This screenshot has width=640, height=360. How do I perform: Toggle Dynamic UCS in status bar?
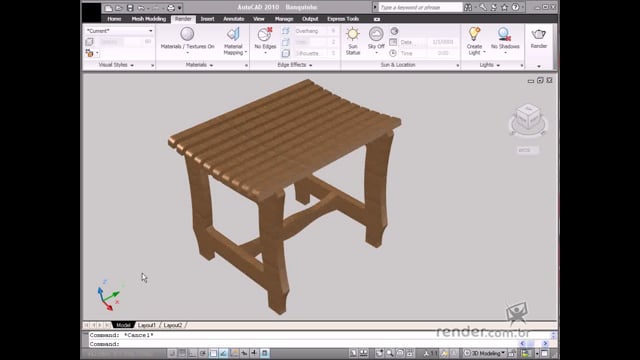coord(234,353)
